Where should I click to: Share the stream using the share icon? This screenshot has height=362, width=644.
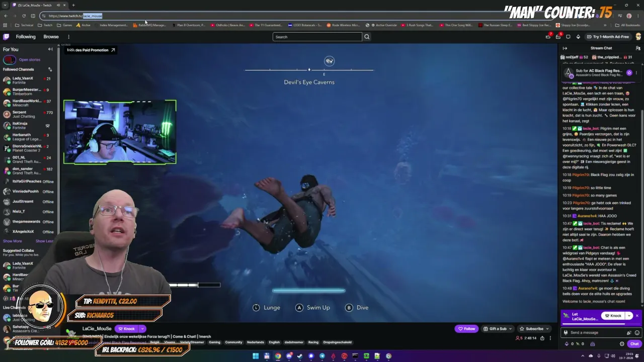point(542,338)
